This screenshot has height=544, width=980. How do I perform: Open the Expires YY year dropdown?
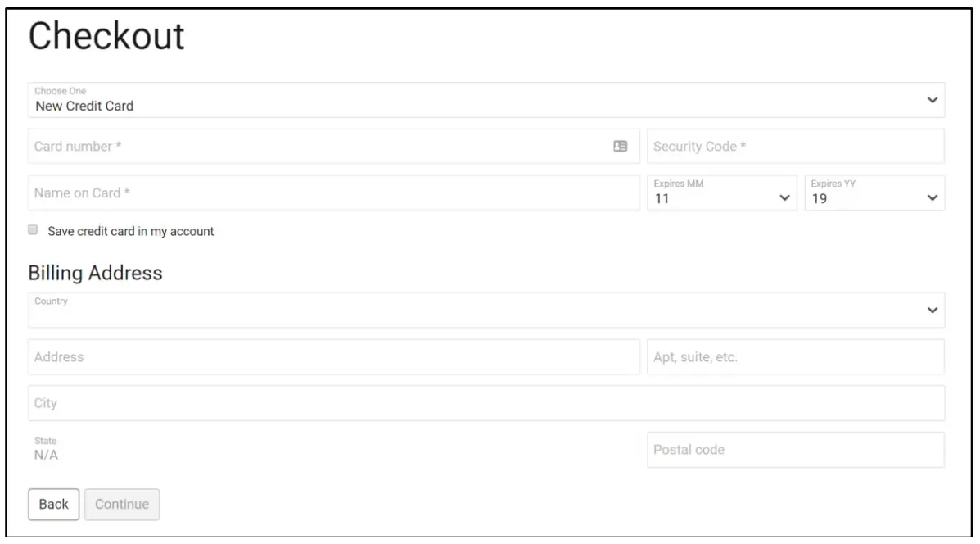point(874,193)
